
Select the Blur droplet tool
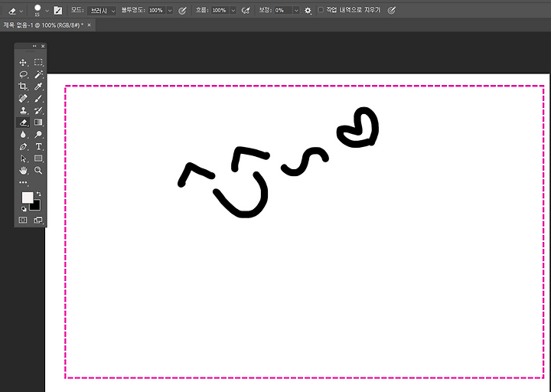point(23,134)
